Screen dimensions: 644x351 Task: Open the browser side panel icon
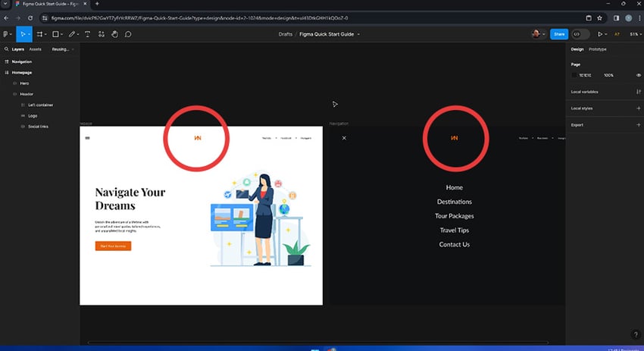click(616, 18)
